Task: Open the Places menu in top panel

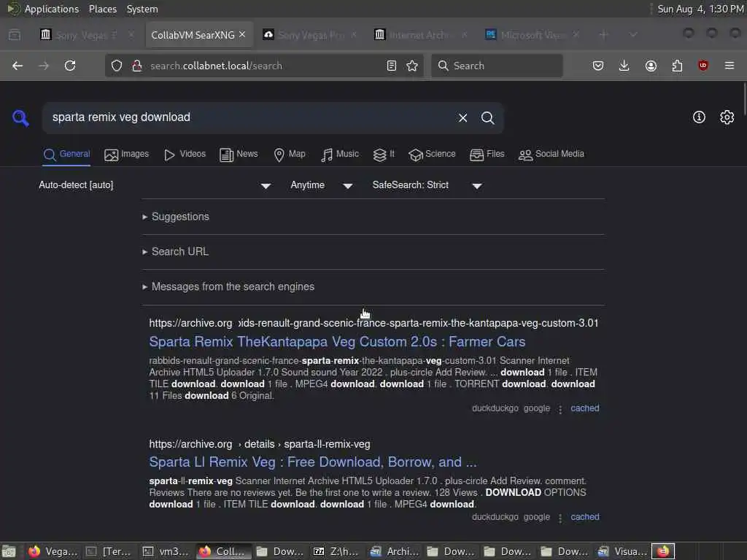Action: [x=103, y=9]
